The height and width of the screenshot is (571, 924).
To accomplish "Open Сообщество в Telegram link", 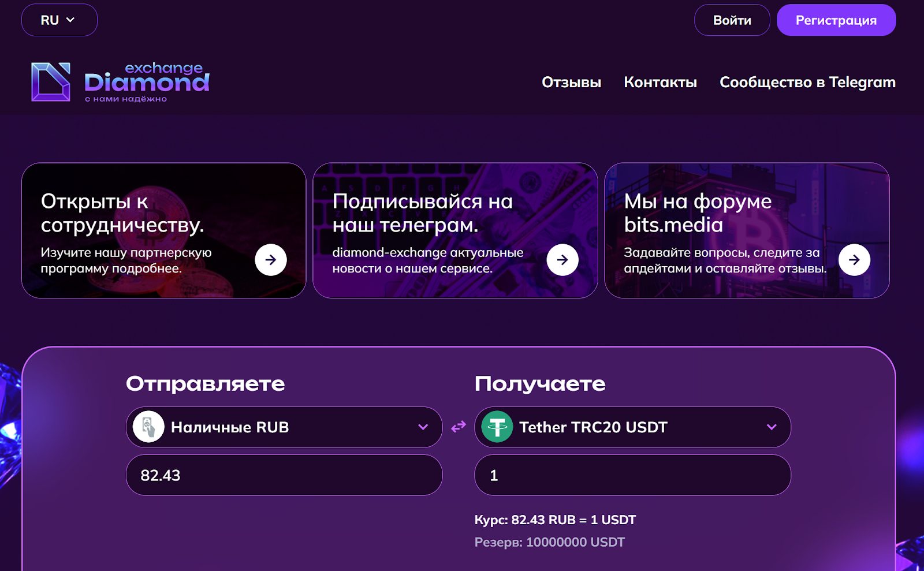I will point(807,82).
